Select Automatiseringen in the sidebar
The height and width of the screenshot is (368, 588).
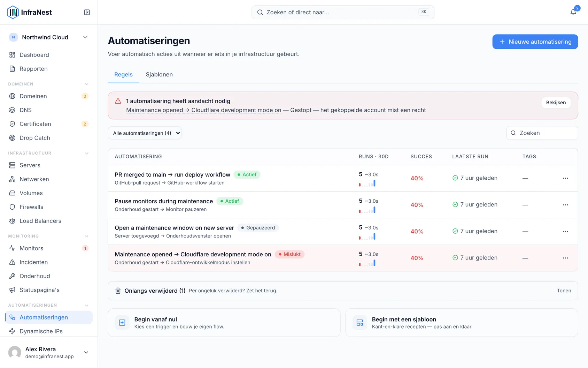(x=49, y=317)
